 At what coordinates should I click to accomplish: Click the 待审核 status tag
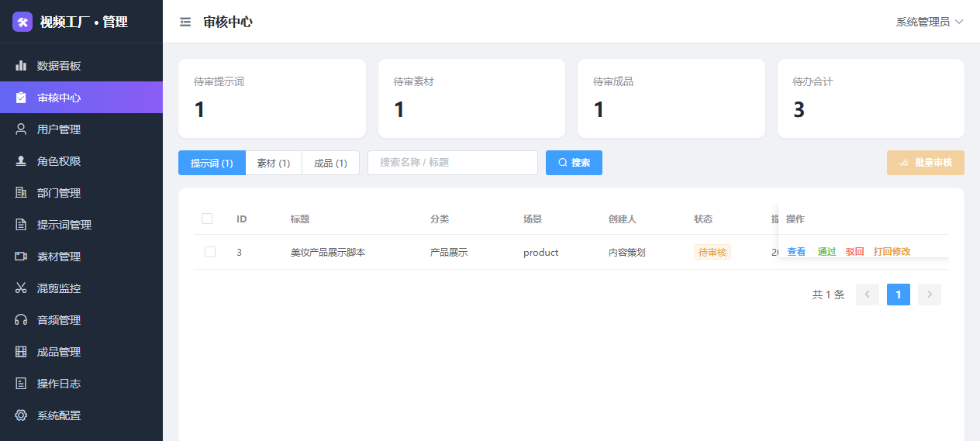[713, 252]
